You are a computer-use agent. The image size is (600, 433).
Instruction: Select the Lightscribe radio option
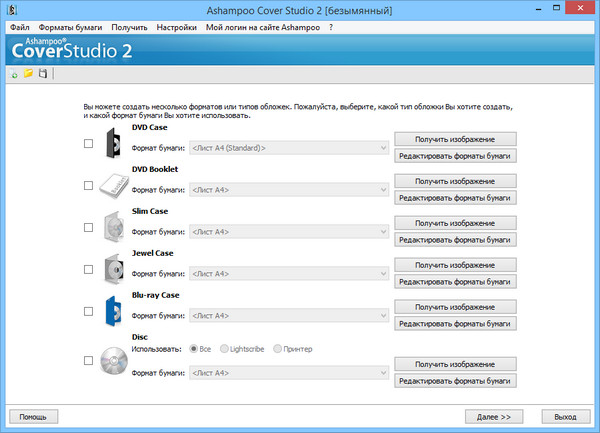[x=225, y=349]
